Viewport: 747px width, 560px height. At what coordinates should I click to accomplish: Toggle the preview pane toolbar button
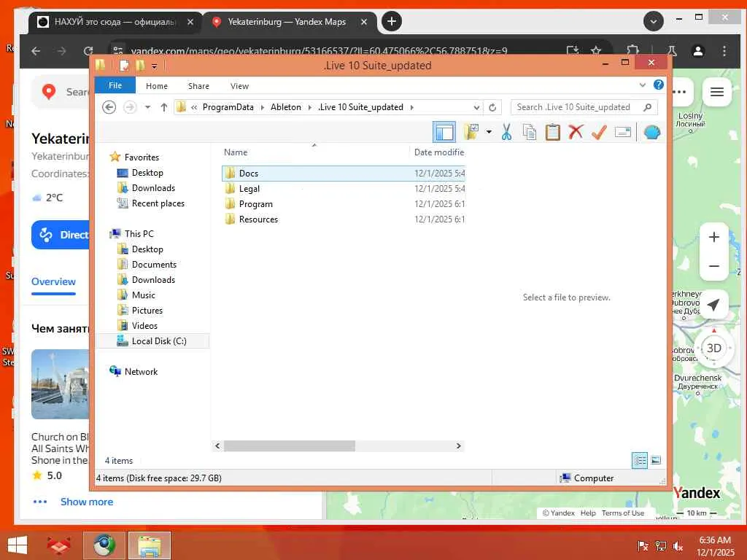[x=444, y=132]
